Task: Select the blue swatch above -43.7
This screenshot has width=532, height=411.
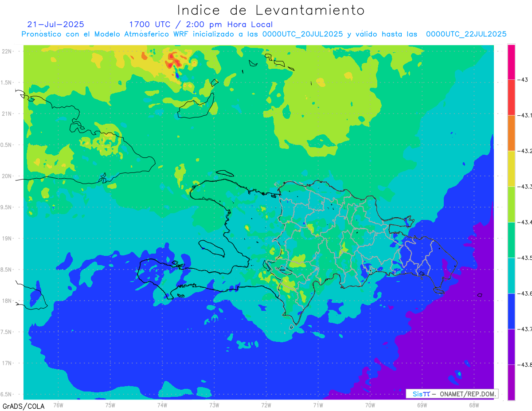Action: pyautogui.click(x=511, y=311)
